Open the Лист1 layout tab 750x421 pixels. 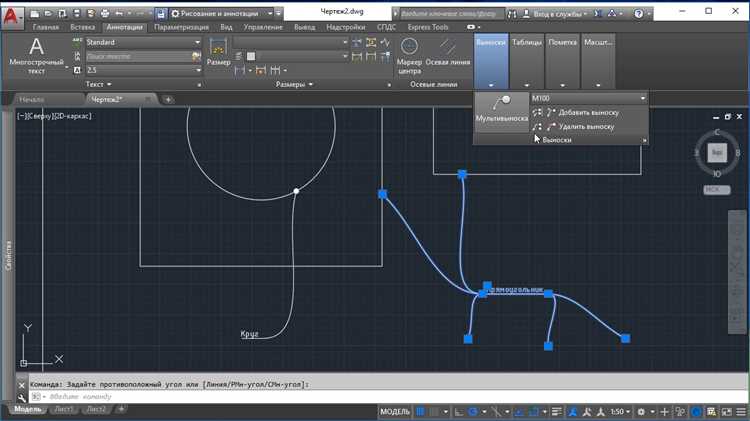(x=64, y=409)
